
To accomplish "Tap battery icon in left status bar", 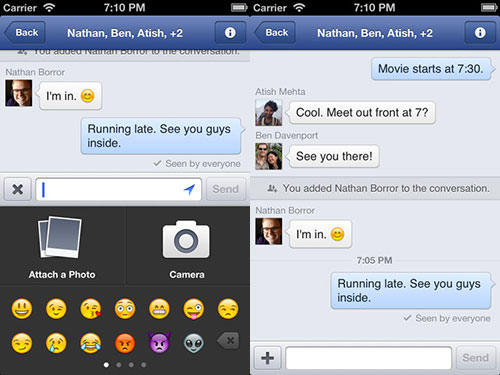I will (x=239, y=7).
